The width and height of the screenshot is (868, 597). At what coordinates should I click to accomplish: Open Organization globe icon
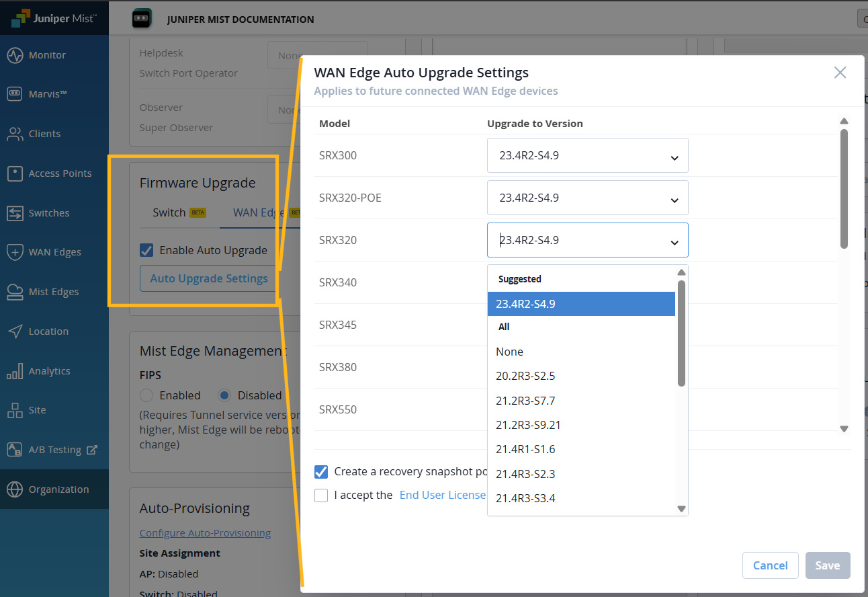point(15,489)
